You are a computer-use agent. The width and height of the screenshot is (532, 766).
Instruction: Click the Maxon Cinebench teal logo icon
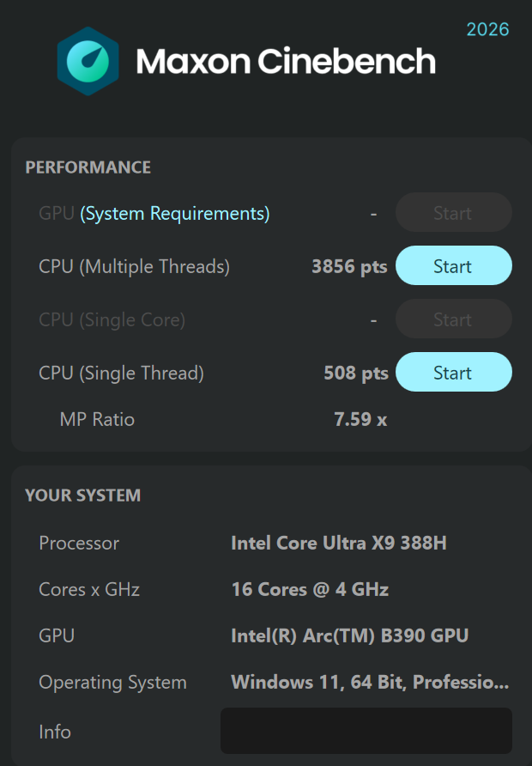tap(88, 61)
